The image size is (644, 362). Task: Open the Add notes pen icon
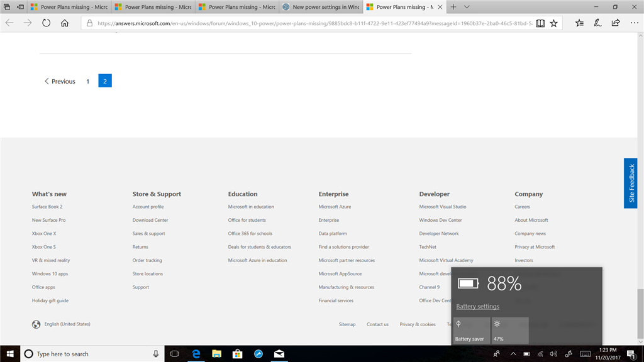point(597,23)
